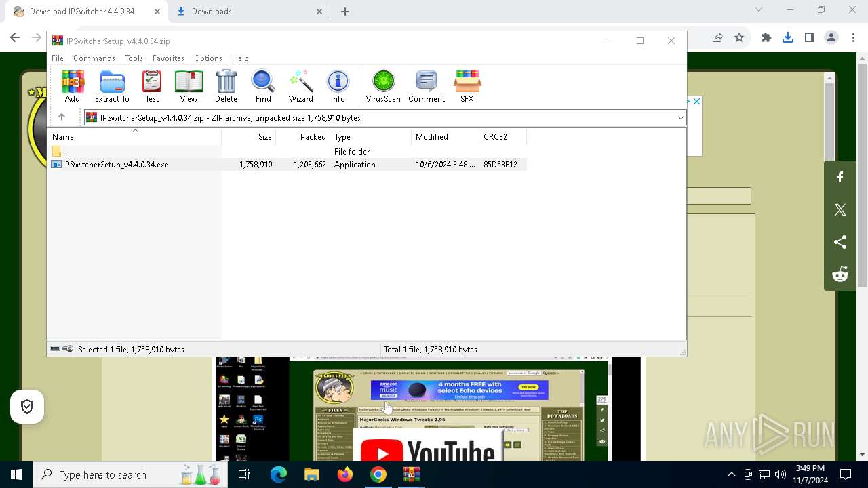Open a new Chrome tab

pyautogui.click(x=345, y=12)
